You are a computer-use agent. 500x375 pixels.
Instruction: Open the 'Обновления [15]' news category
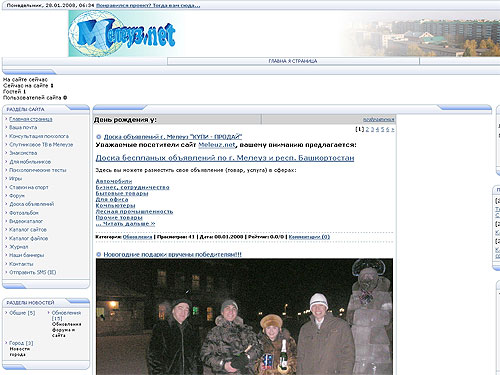coord(66,316)
